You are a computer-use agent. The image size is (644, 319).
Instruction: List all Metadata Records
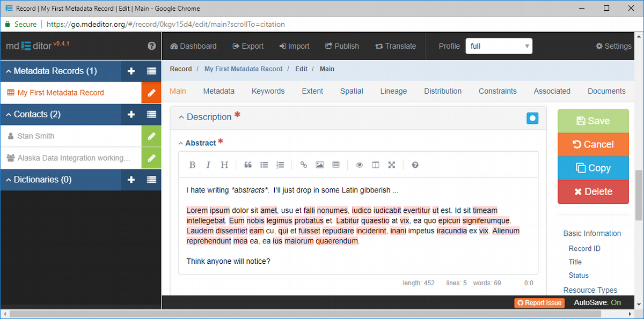click(152, 71)
